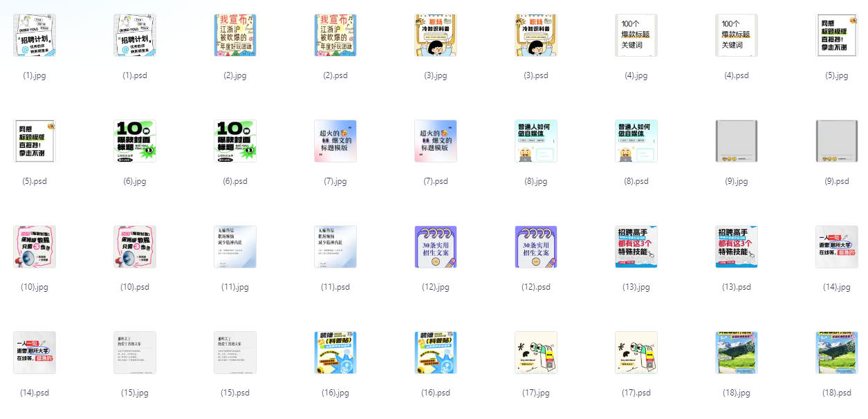Viewport: 868px width, 419px height.
Task: Click the (17).jpg cream illustration thumbnail
Action: pos(536,353)
